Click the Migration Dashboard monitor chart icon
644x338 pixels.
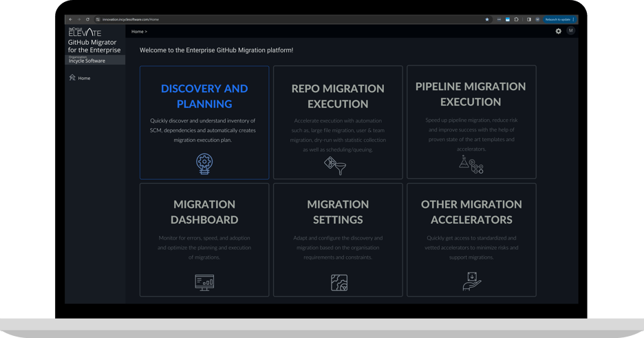point(204,282)
